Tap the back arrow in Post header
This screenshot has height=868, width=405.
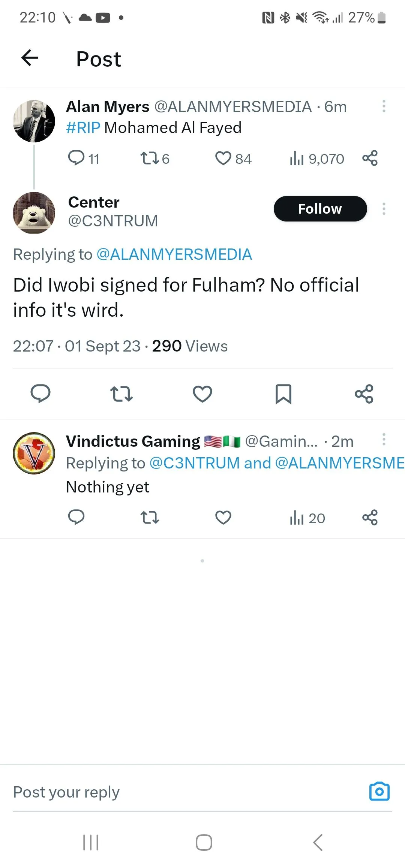coord(30,58)
